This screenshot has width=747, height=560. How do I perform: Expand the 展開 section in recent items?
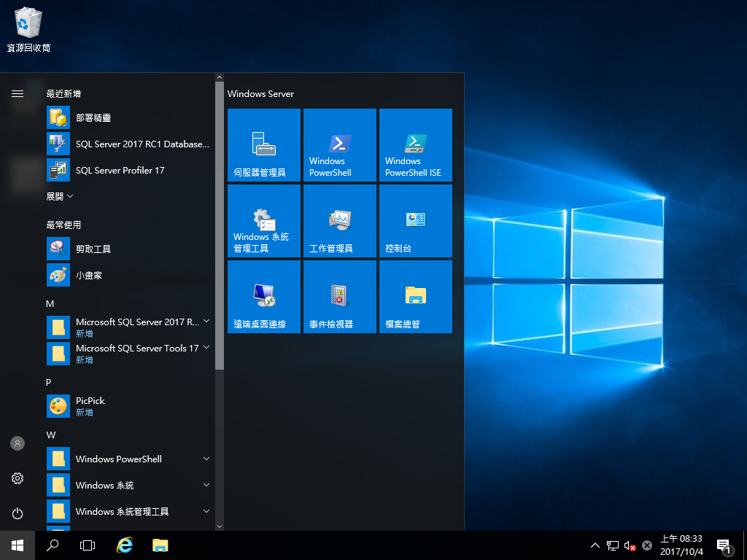coord(59,195)
